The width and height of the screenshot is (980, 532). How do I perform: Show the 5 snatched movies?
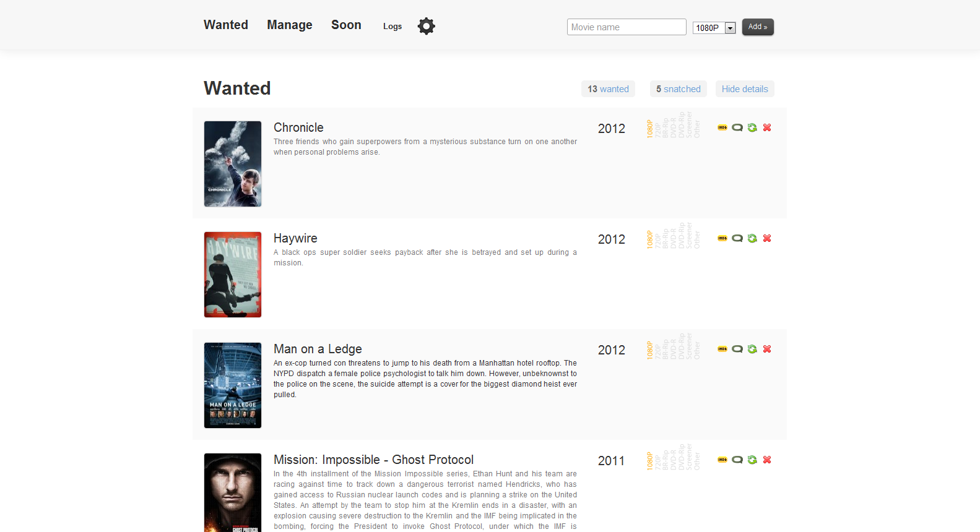(x=679, y=89)
